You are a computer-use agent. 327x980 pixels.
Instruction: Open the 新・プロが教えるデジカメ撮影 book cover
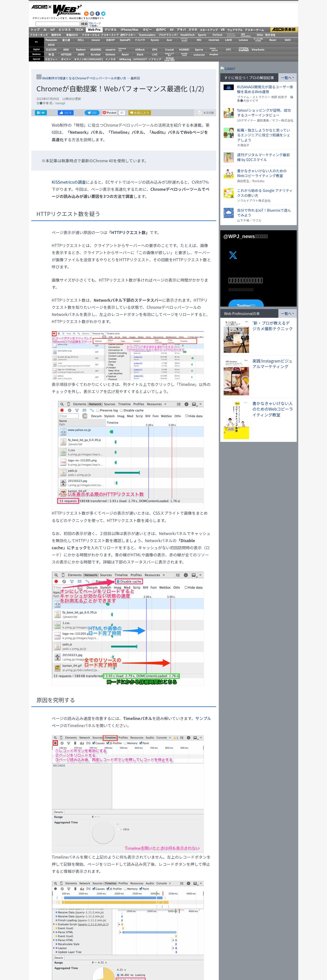pos(236,337)
